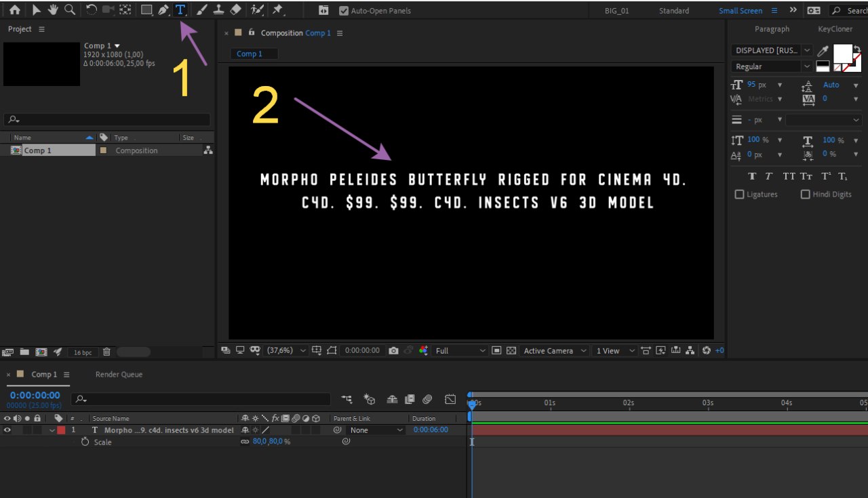Switch to the Standard workspace
868x498 pixels.
click(x=674, y=11)
